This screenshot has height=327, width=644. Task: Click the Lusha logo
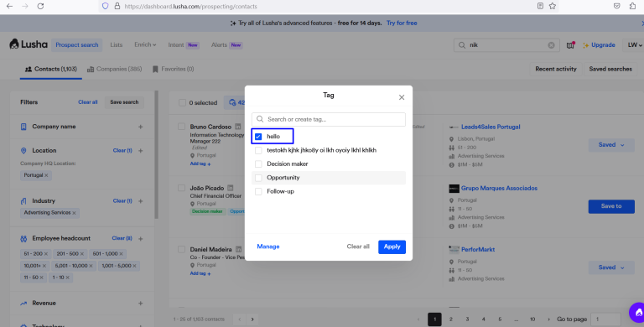29,44
